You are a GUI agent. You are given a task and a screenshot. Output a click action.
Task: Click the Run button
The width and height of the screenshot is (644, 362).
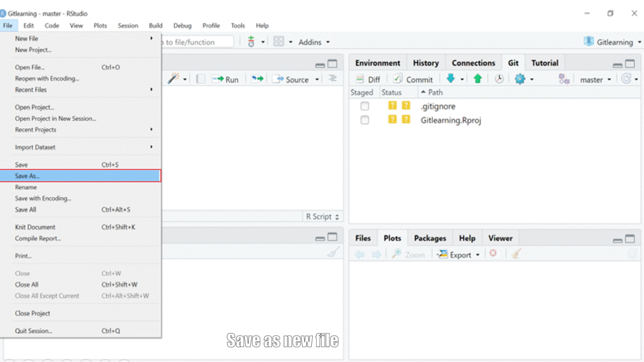(225, 79)
